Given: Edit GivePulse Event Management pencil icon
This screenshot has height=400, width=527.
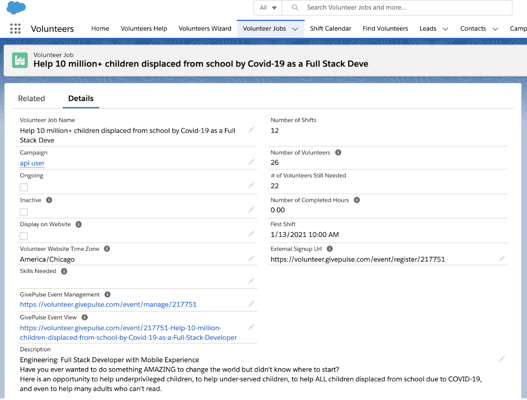Looking at the screenshot, I should [251, 304].
